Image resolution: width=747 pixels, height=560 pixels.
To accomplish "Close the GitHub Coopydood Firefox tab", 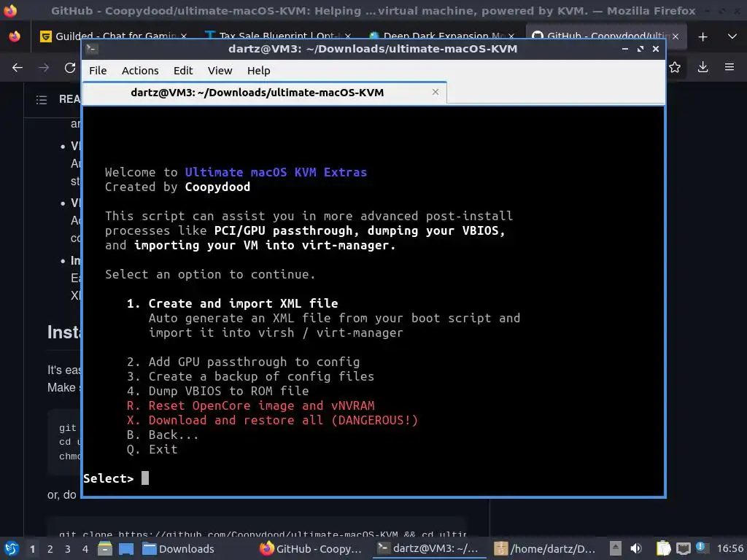I will (676, 36).
